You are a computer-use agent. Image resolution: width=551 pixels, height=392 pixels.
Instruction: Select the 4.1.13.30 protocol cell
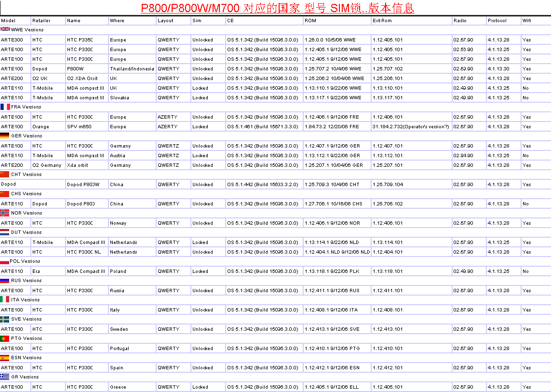coord(503,68)
